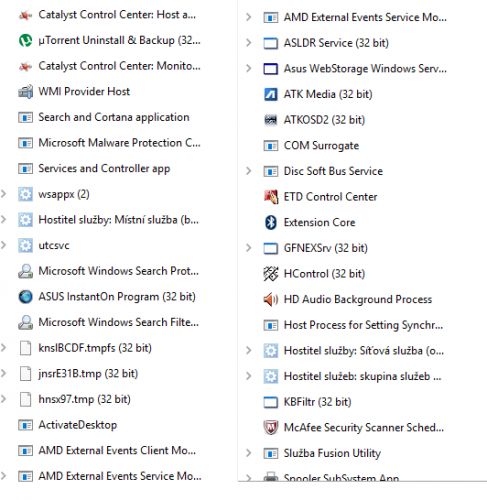Expand Hostitel služby: Síťová služba row
Screen dimensions: 487x500
coord(249,350)
